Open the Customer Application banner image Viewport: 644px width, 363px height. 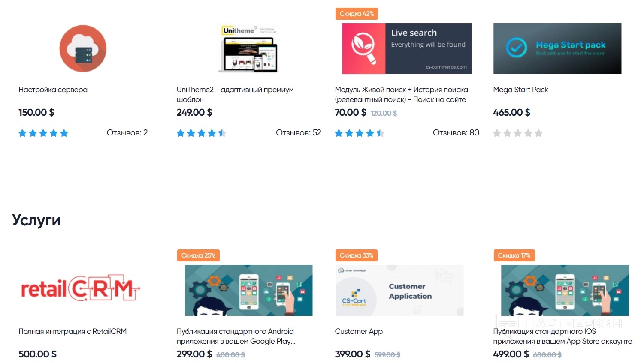tap(399, 290)
